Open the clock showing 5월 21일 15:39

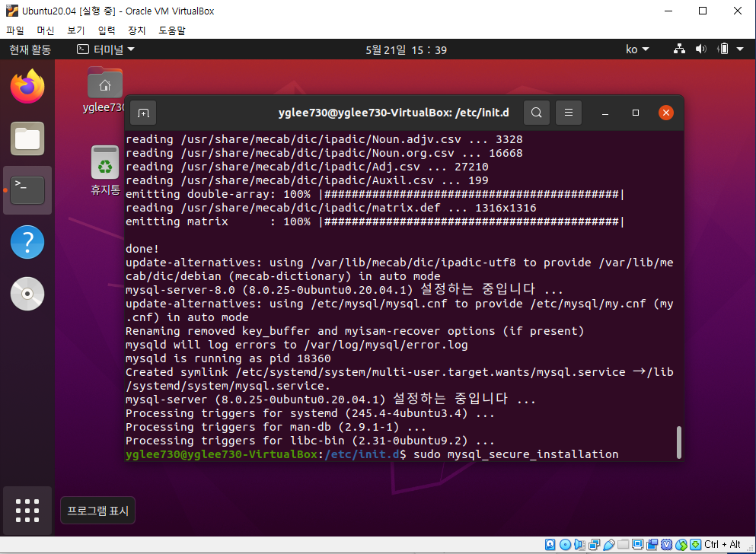406,49
